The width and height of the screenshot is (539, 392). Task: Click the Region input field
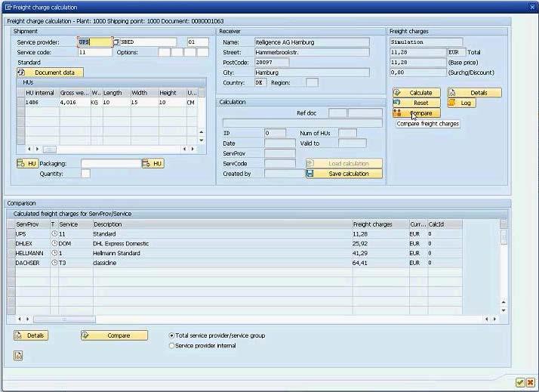click(x=312, y=82)
